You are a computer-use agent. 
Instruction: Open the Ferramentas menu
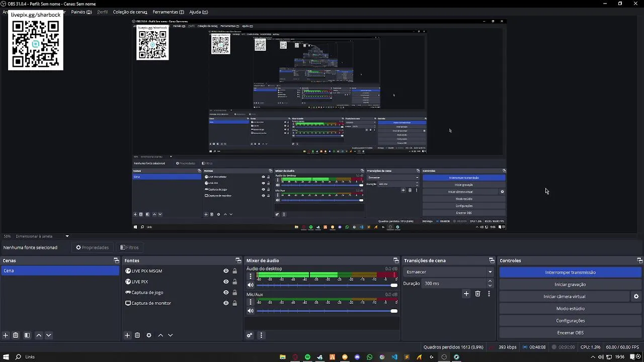coord(168,12)
